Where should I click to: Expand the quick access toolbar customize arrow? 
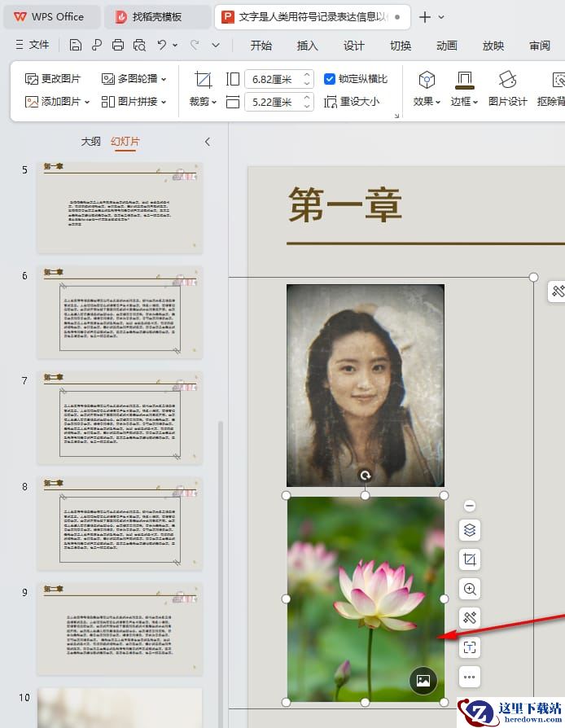point(216,45)
